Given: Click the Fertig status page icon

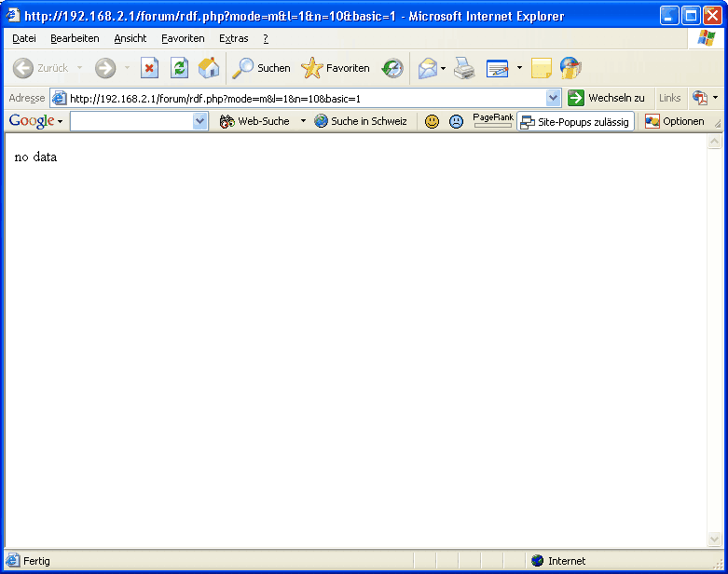Looking at the screenshot, I should tap(13, 561).
